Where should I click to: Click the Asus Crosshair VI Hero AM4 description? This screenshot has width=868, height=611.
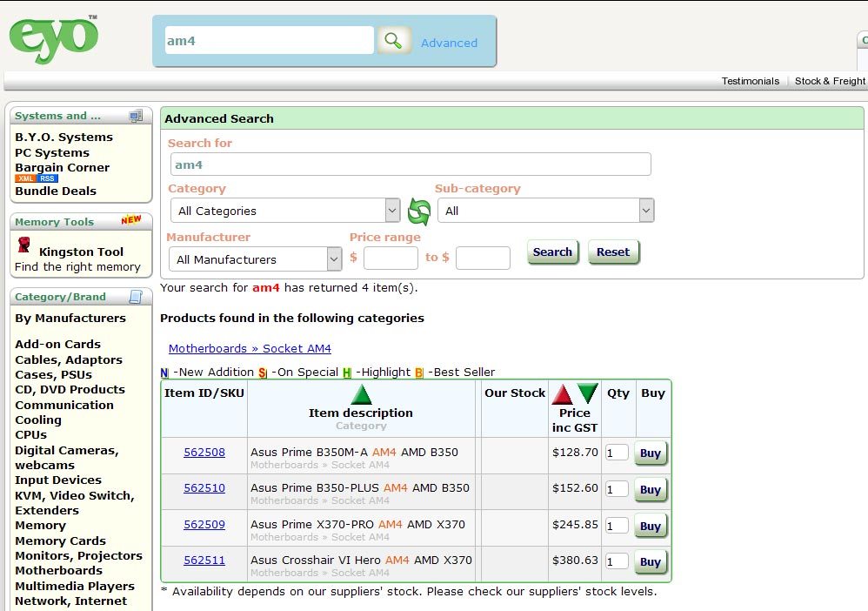(361, 560)
